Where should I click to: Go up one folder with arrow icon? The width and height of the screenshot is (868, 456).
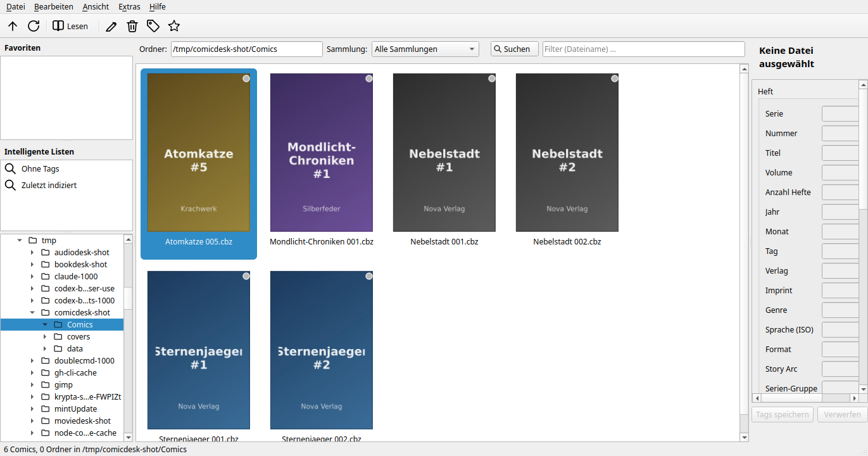pyautogui.click(x=13, y=26)
